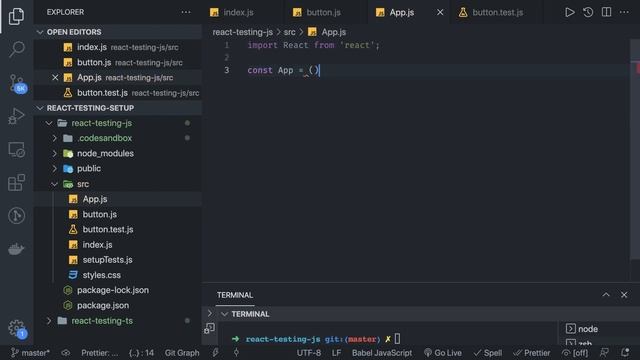
Task: Expand the react-testing-ts folder
Action: [x=118, y=321]
